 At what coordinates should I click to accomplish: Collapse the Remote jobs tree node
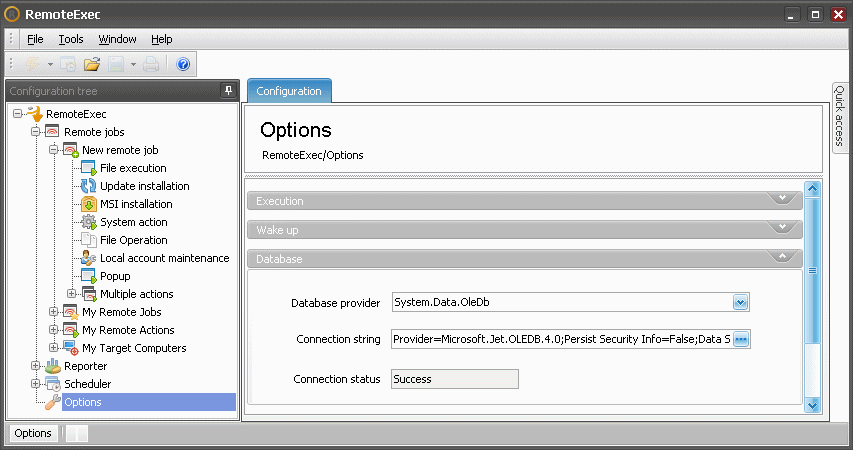point(35,132)
